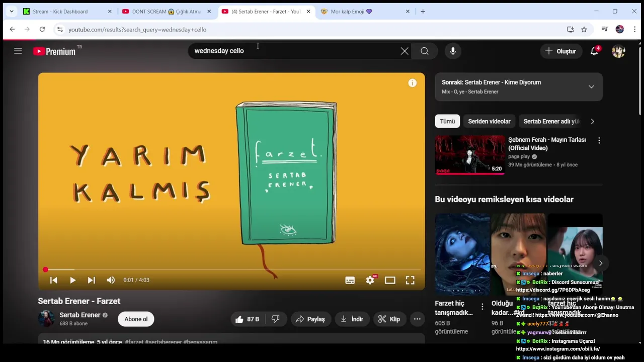This screenshot has width=644, height=362.
Task: Open options for Mayın Tarlası video
Action: pyautogui.click(x=599, y=141)
